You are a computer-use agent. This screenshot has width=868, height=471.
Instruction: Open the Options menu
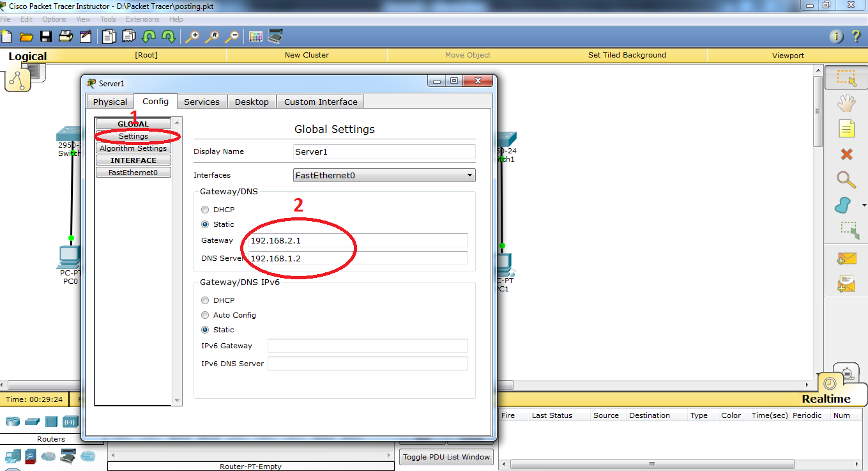coord(54,19)
